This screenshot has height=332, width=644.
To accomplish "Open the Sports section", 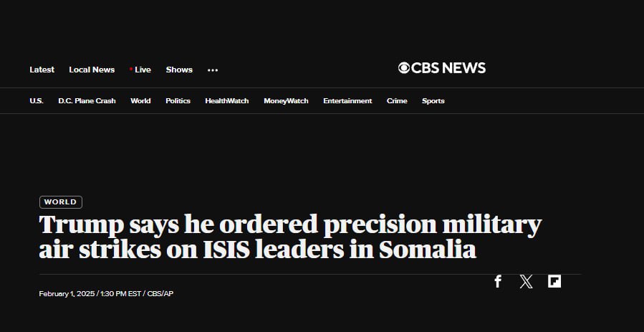I will 433,101.
